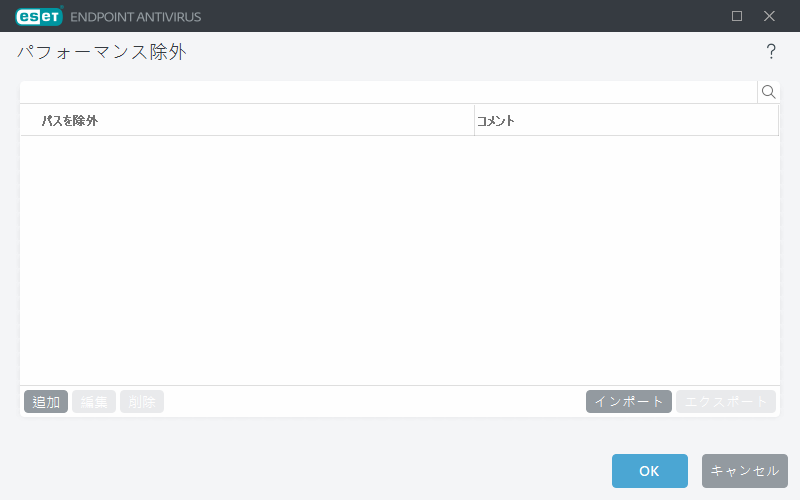The width and height of the screenshot is (800, 500).
Task: Close the ESET Endpoint Antivirus window
Action: point(769,16)
